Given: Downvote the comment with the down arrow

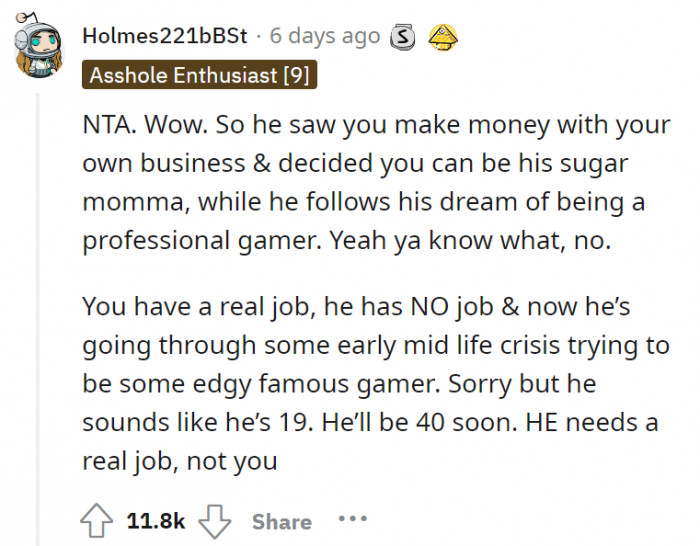Looking at the screenshot, I should pyautogui.click(x=217, y=520).
